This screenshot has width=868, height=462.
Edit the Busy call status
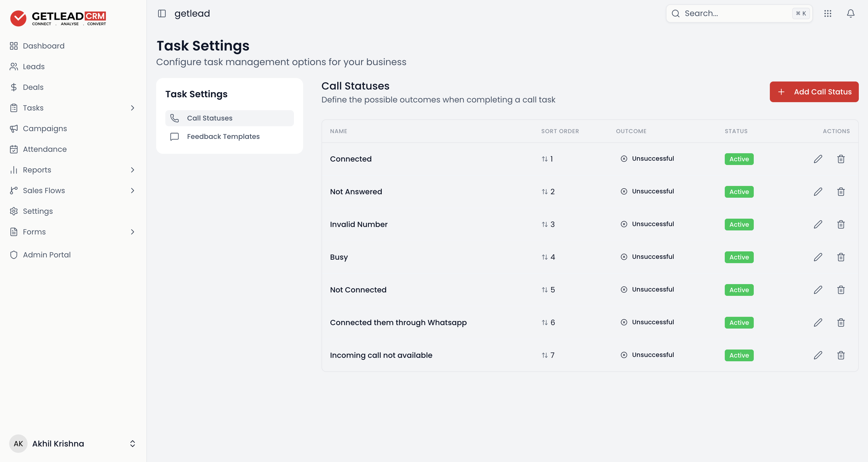point(818,257)
